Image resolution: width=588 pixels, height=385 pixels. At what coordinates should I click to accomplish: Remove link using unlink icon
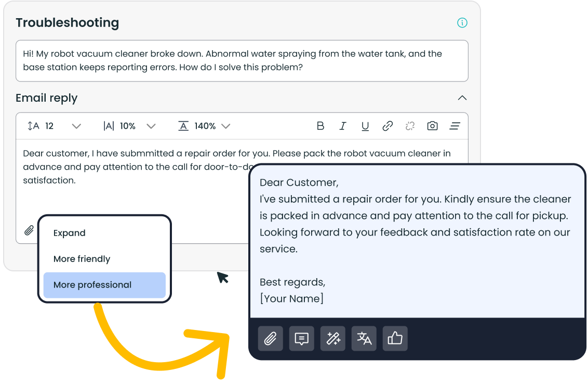[410, 126]
